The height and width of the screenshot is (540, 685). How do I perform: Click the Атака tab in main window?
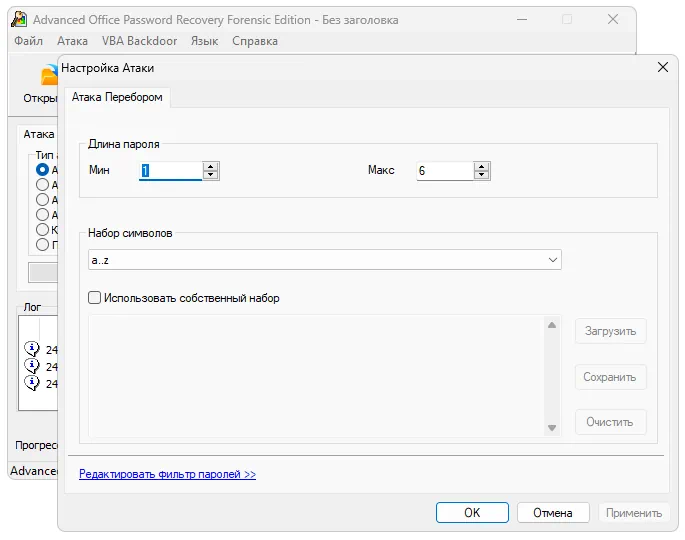[39, 134]
